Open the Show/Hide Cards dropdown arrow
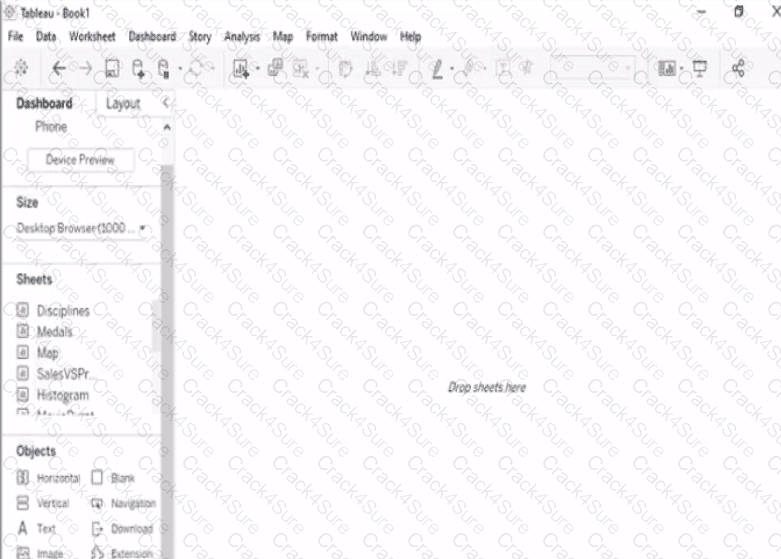Screen dimensions: 781x559 (681, 69)
